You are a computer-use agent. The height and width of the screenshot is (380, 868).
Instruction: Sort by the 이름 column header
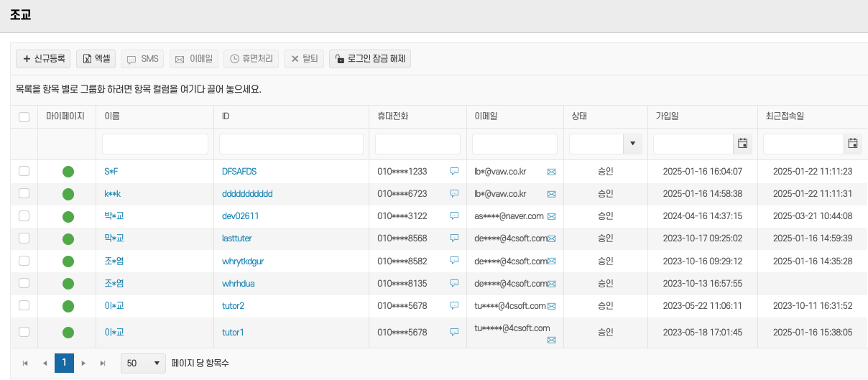pyautogui.click(x=112, y=116)
